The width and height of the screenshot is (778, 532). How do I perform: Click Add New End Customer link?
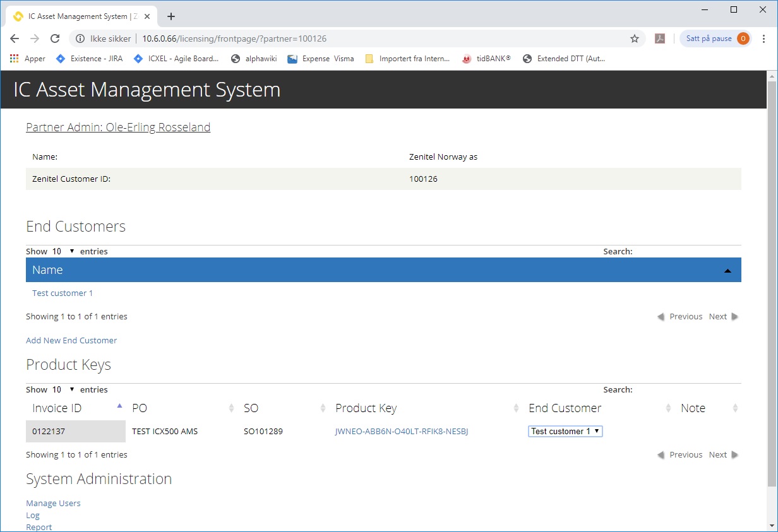tap(71, 340)
